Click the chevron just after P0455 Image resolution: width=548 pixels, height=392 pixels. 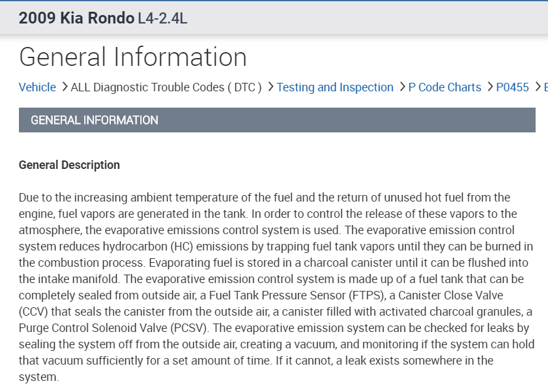pyautogui.click(x=537, y=87)
